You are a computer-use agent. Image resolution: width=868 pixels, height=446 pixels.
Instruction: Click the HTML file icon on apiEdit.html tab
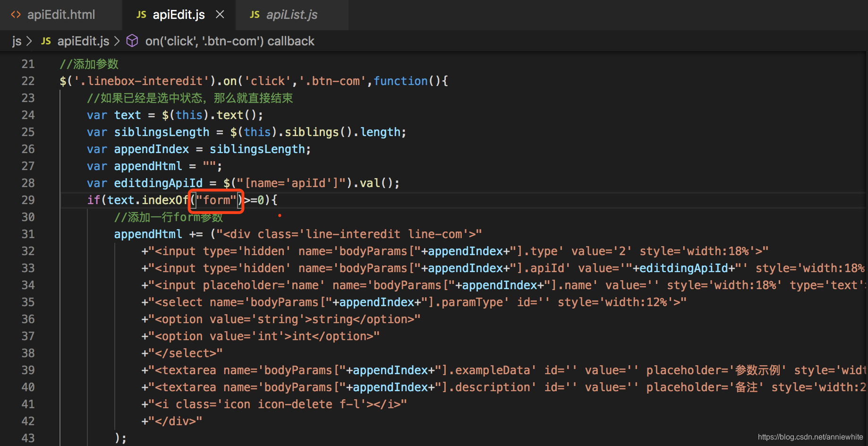16,15
